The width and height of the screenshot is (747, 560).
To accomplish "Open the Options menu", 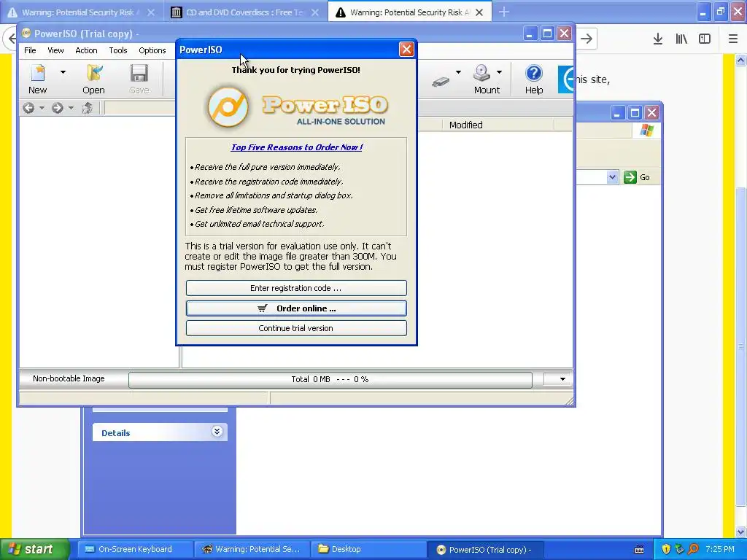I will pyautogui.click(x=152, y=50).
